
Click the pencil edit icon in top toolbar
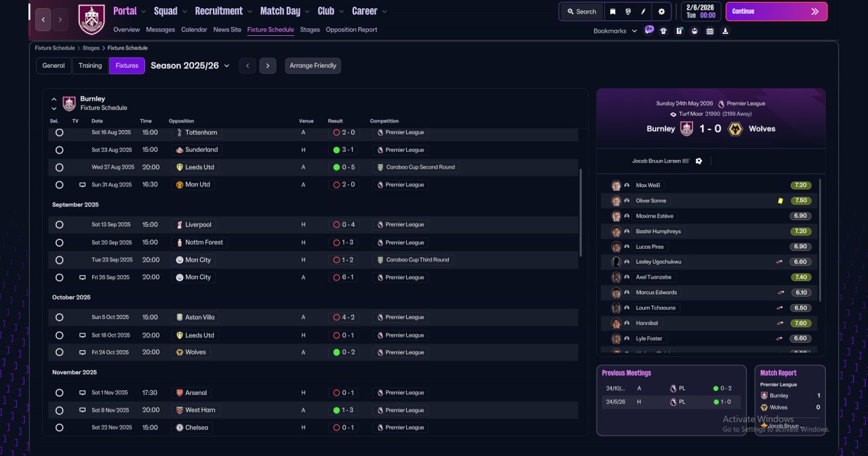(x=644, y=12)
